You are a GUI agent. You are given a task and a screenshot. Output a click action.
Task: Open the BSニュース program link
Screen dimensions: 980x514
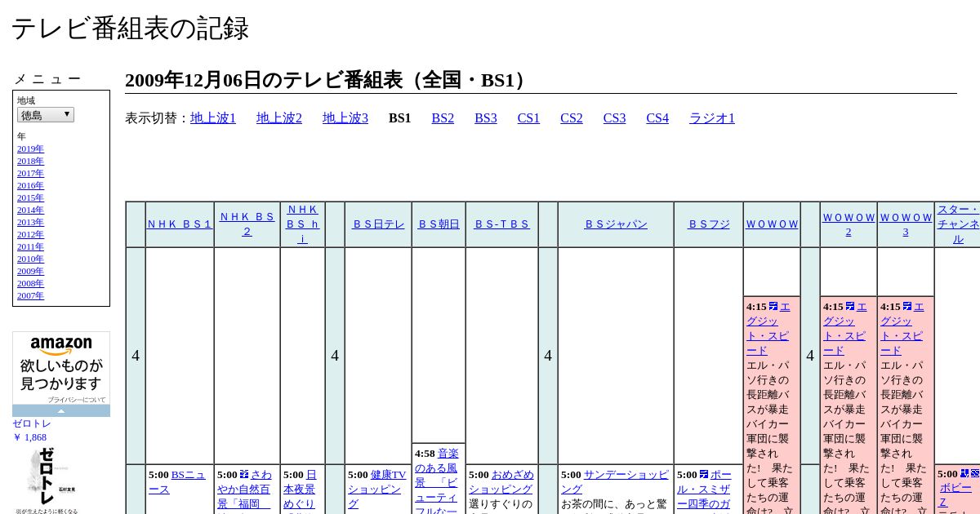coord(177,482)
